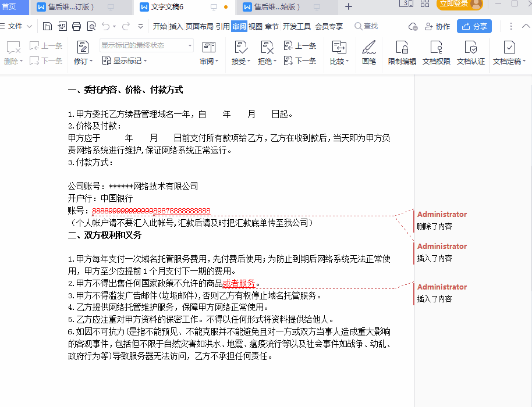Open the more options three-dot menu
Viewport: 532px width, 407px height.
pos(511,26)
